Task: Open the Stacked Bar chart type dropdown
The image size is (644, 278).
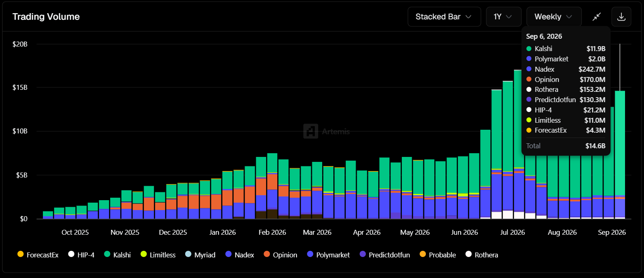Action: tap(444, 17)
